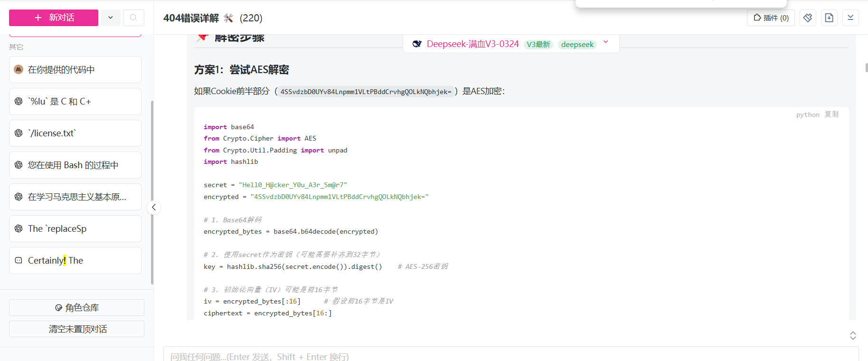This screenshot has height=361, width=868.
Task: Click the up-down expand icon above input
Action: coord(853,335)
